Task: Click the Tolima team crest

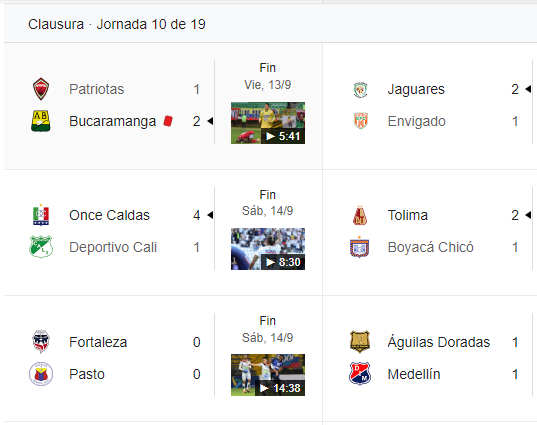Action: [360, 215]
